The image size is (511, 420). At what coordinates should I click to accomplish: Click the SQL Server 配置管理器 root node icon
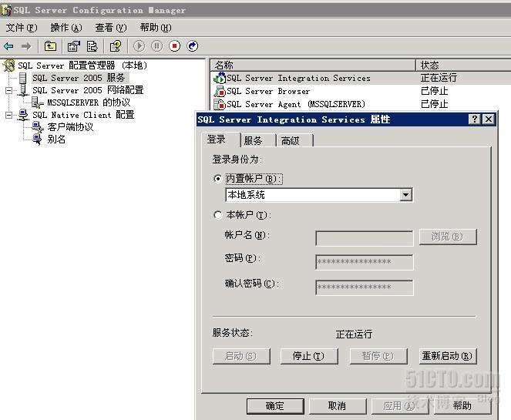coord(9,66)
